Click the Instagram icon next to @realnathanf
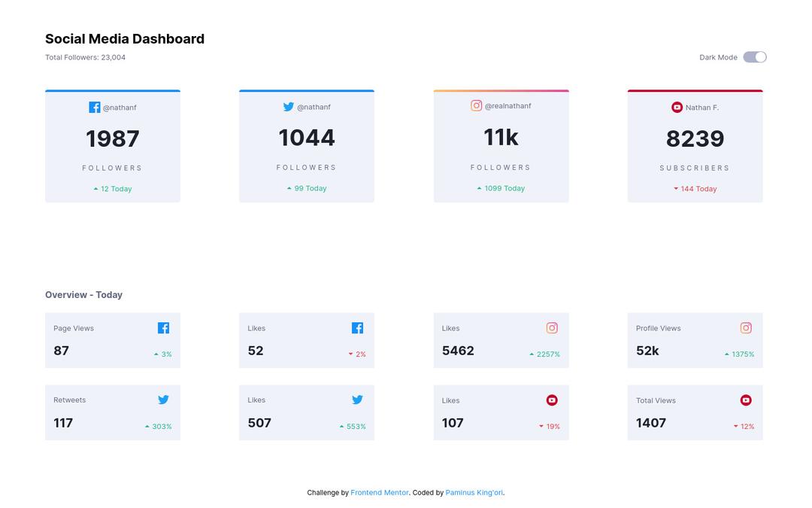The width and height of the screenshot is (812, 508). (477, 105)
